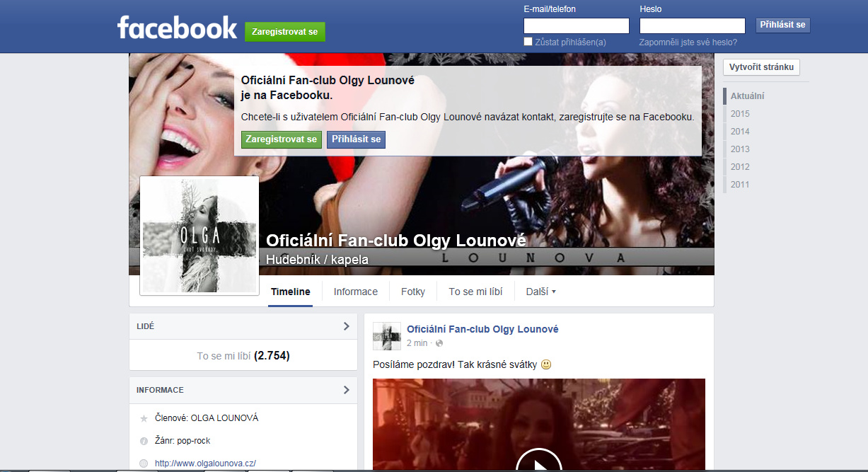Switch to the To se mi líbí tab

475,292
